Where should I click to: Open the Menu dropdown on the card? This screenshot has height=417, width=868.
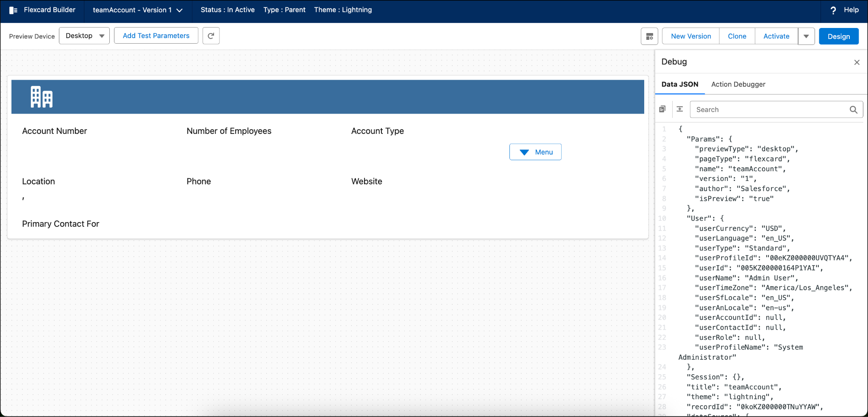(x=535, y=152)
